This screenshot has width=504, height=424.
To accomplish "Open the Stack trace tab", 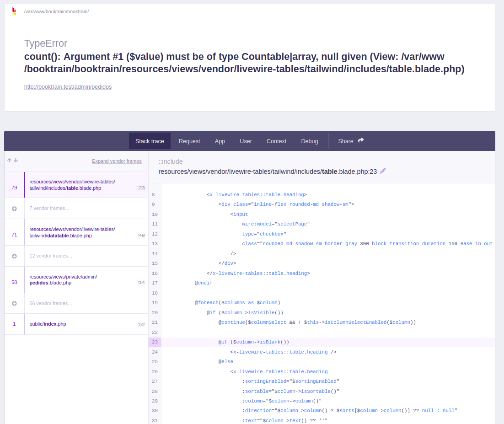I will (150, 141).
